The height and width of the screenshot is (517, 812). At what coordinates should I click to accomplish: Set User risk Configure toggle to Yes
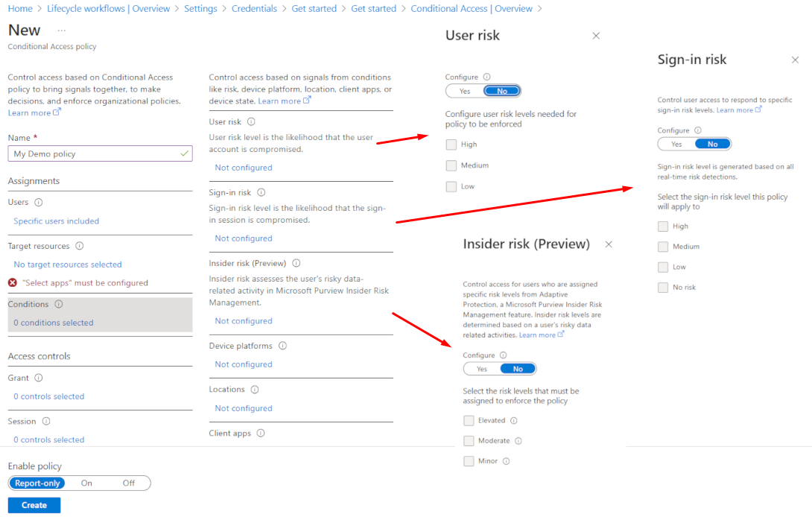click(x=465, y=91)
